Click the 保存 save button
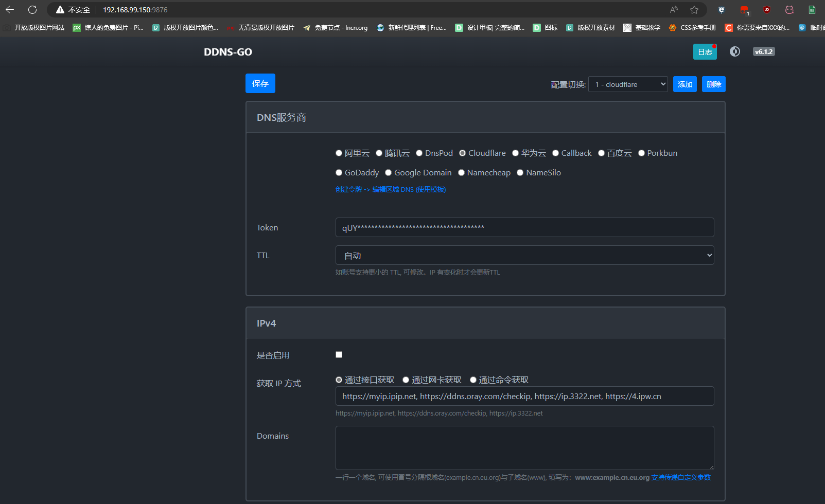This screenshot has height=504, width=825. click(x=260, y=83)
